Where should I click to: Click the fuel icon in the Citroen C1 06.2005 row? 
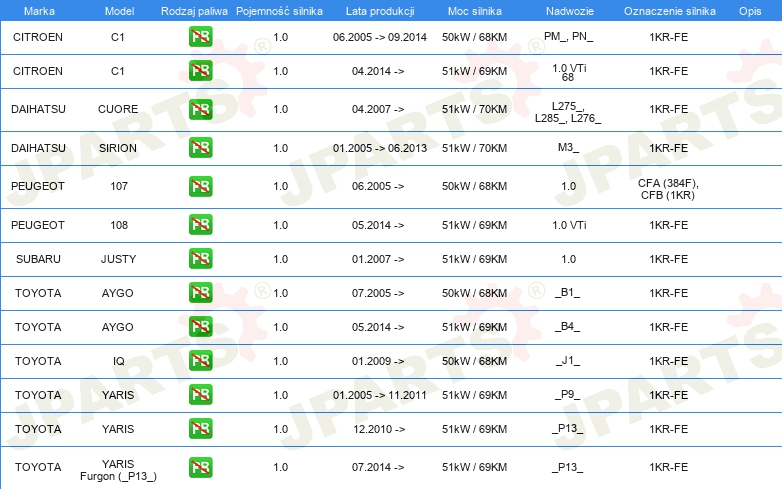[200, 37]
